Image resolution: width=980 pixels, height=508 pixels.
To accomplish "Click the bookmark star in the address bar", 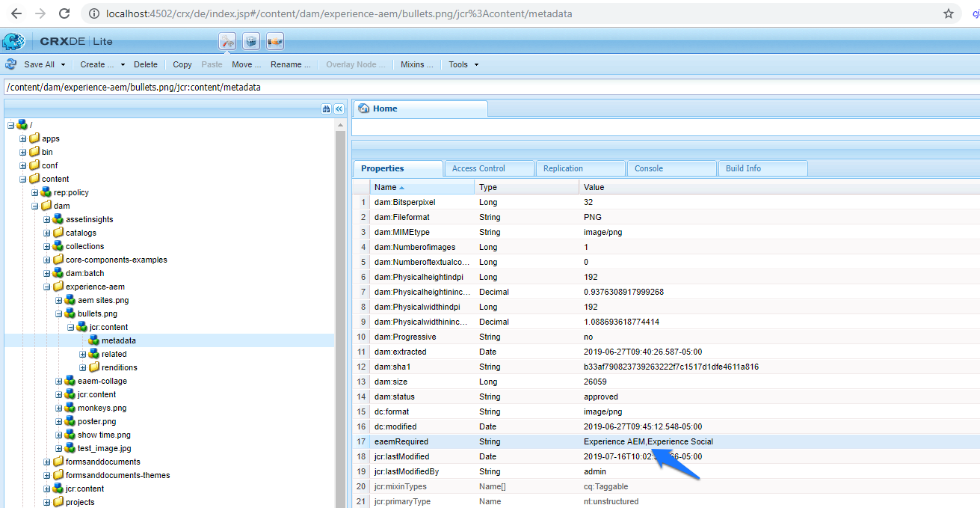I will 947,13.
